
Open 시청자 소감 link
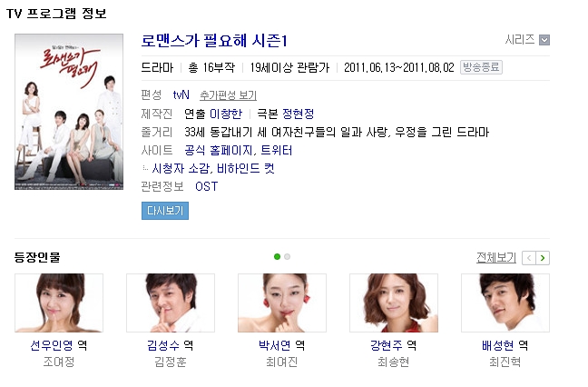(x=181, y=168)
